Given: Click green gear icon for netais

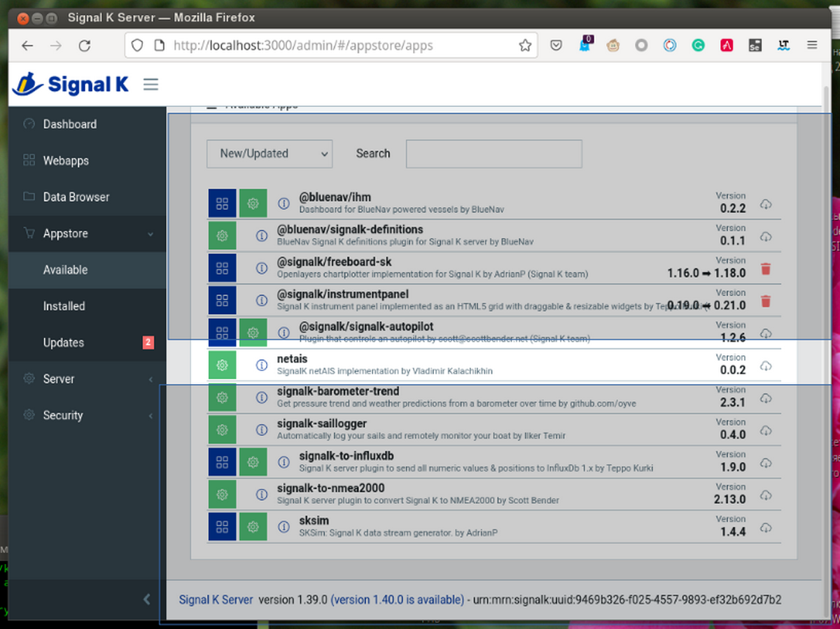Looking at the screenshot, I should [222, 365].
